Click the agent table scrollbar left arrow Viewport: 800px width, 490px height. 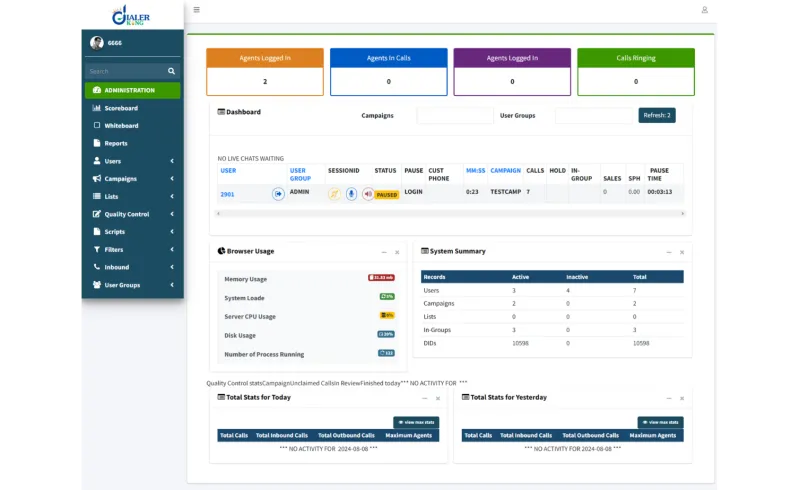coord(218,214)
